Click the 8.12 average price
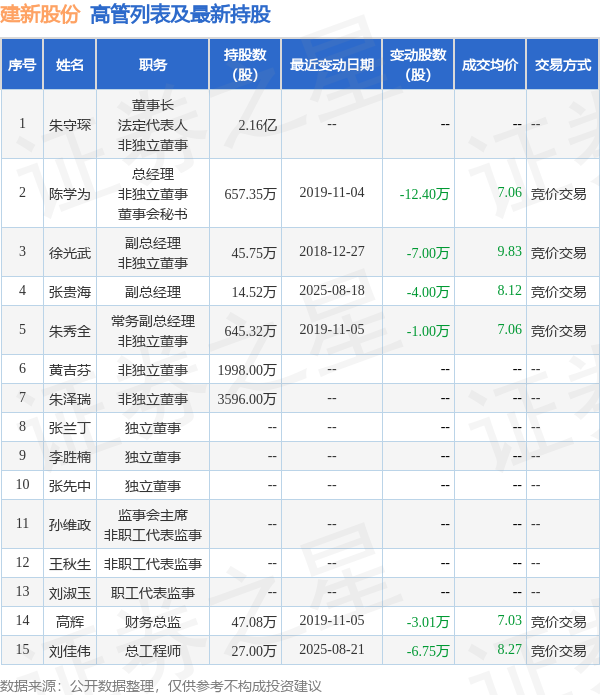 pos(510,290)
